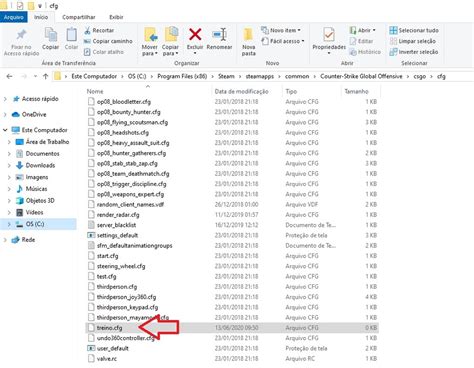
Task: Click Fixar no Acesso rápido pin icon
Action: (x=21, y=35)
